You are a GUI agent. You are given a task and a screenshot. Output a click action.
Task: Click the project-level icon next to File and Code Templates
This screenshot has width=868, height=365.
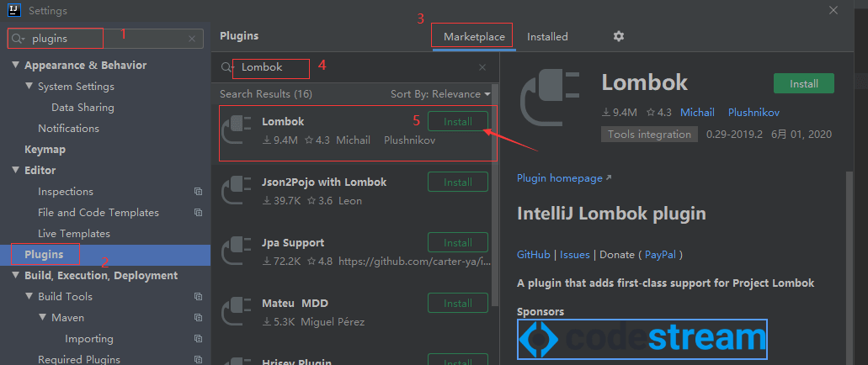point(198,213)
